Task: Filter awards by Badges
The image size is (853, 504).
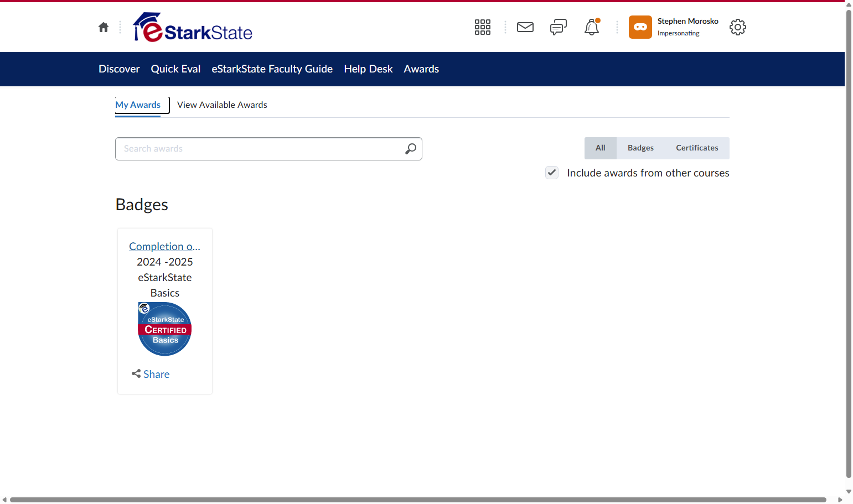Action: 640,148
